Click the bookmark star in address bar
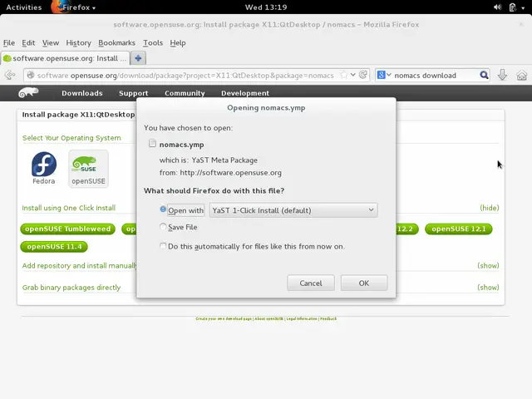The image size is (532, 399). point(343,75)
